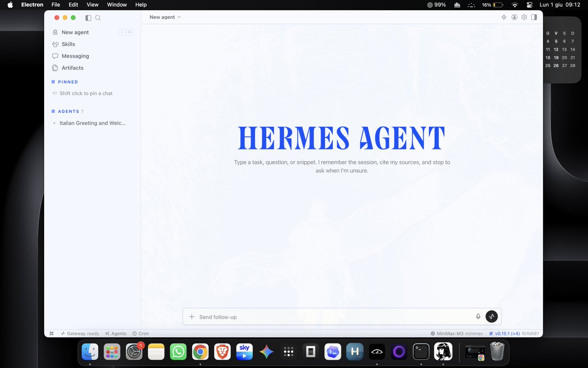
Task: Open Google Chrome in the Dock
Action: 200,351
